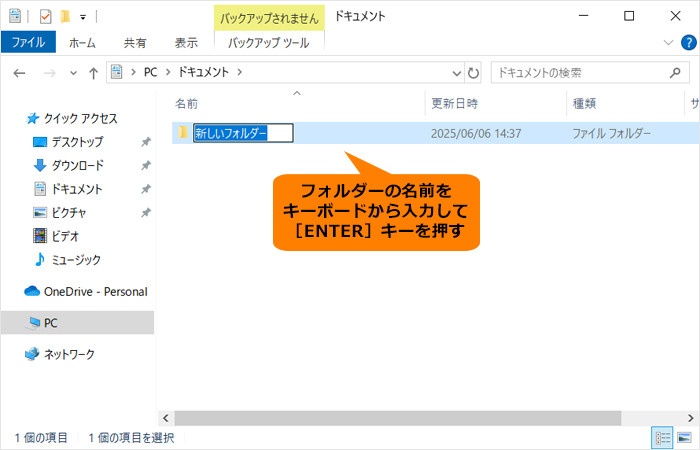
Task: Click the ビデオ filmstrip icon
Action: 40,235
